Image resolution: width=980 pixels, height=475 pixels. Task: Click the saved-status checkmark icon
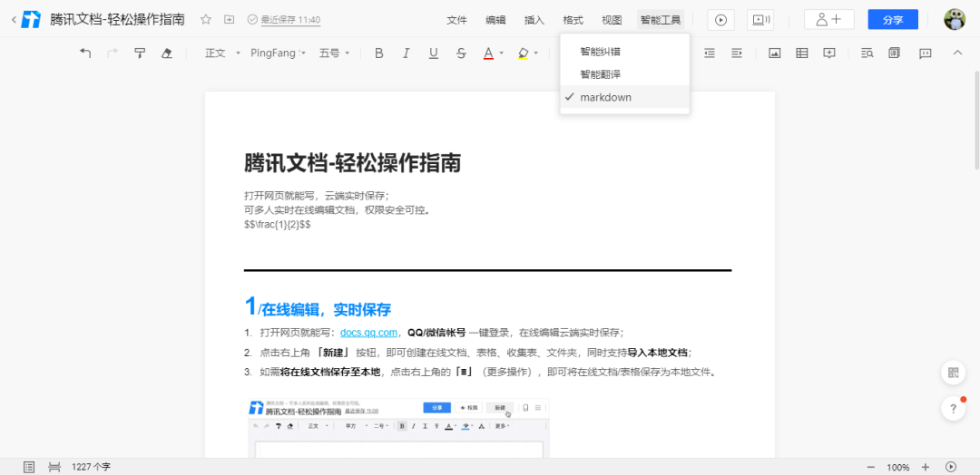252,20
